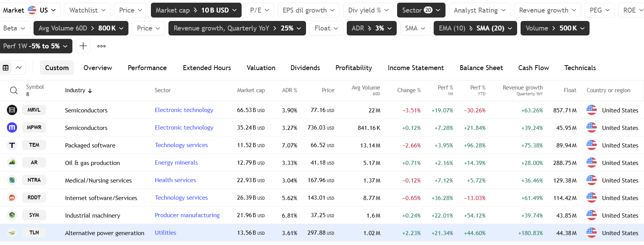Image resolution: width=644 pixels, height=245 pixels.
Task: Select the Custom tab
Action: click(57, 68)
